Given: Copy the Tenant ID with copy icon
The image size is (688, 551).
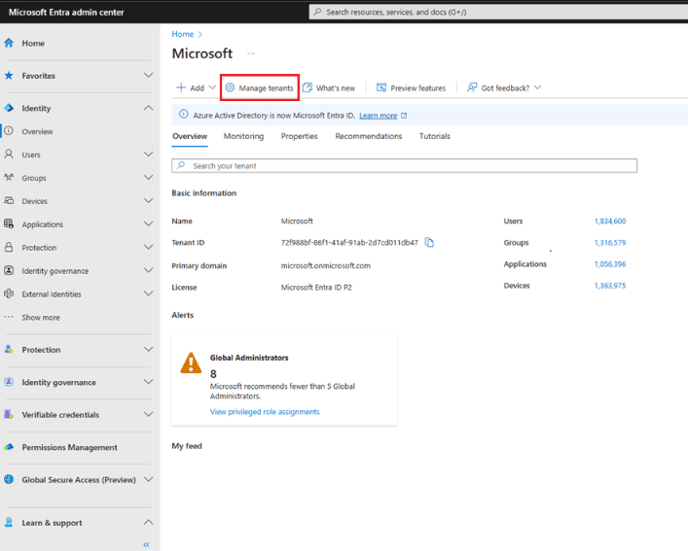Looking at the screenshot, I should pyautogui.click(x=430, y=243).
